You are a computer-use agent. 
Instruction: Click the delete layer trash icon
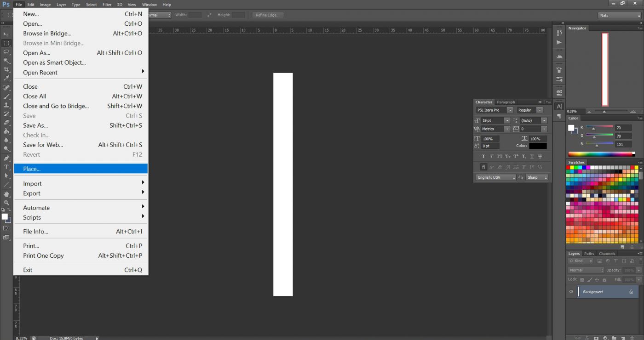[632, 338]
